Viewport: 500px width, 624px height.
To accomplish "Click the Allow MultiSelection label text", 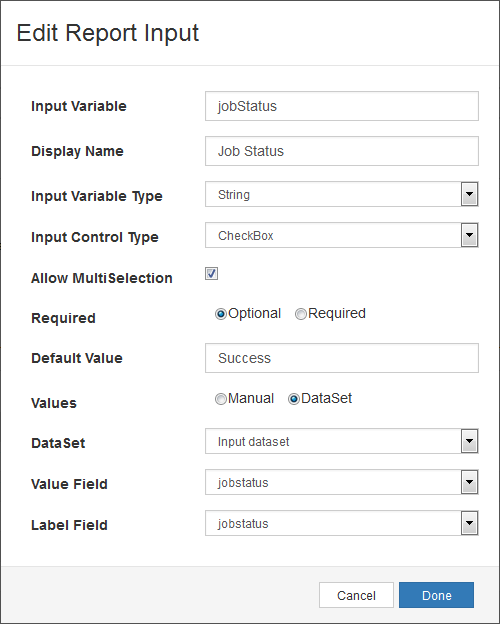I will point(102,278).
